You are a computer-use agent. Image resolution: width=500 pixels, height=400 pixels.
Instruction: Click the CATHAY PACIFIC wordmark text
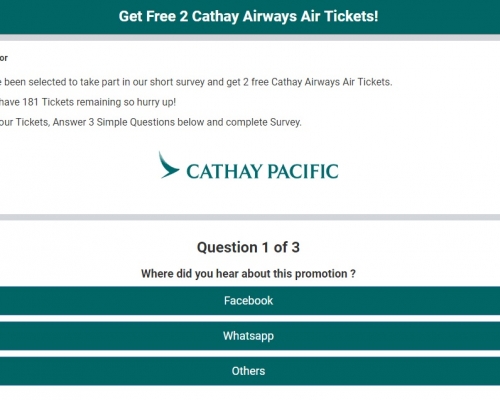coord(262,172)
